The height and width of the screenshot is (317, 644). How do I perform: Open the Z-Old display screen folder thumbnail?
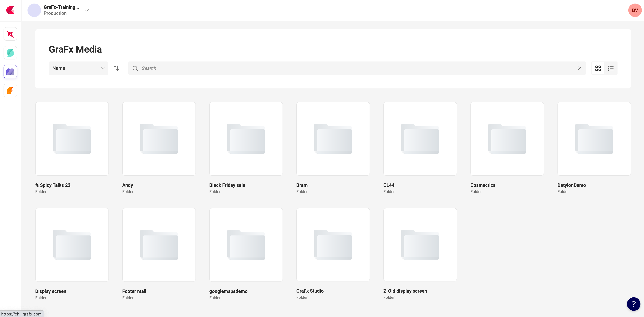pos(420,245)
